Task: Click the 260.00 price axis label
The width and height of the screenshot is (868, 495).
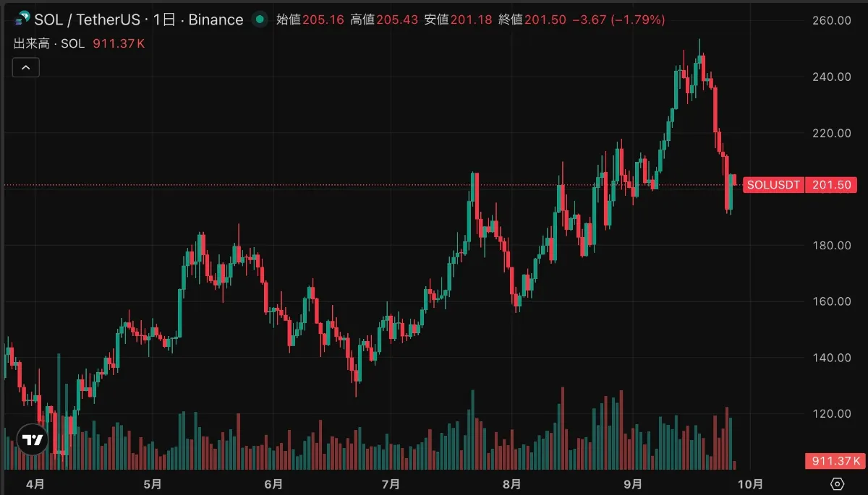Action: (830, 20)
